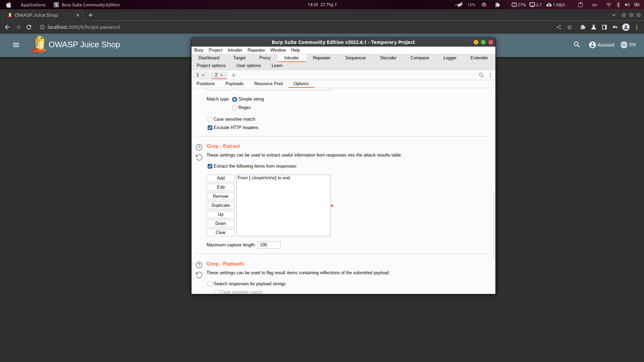Viewport: 644px width, 362px height.
Task: Open Chrome three-dot menu
Action: point(637,27)
